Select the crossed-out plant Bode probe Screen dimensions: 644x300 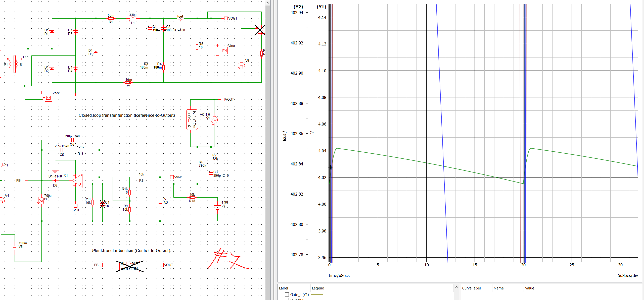click(x=129, y=266)
